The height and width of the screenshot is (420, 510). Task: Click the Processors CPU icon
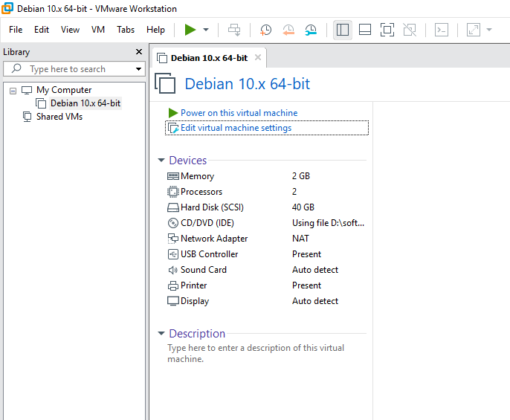[173, 192]
